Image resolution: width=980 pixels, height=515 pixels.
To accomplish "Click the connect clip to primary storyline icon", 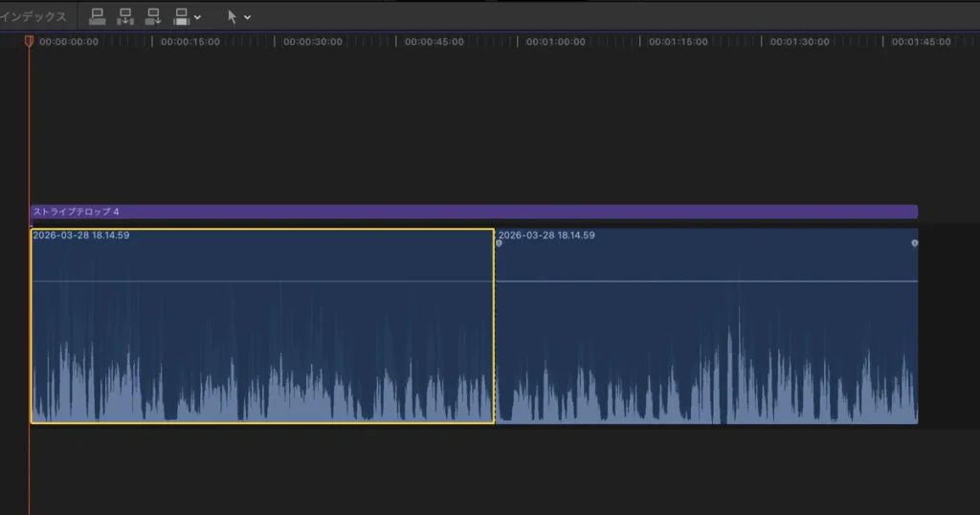I will pos(97,16).
